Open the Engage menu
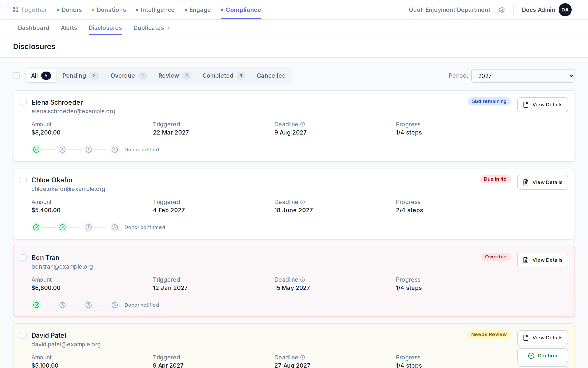The height and width of the screenshot is (368, 588). pyautogui.click(x=198, y=10)
